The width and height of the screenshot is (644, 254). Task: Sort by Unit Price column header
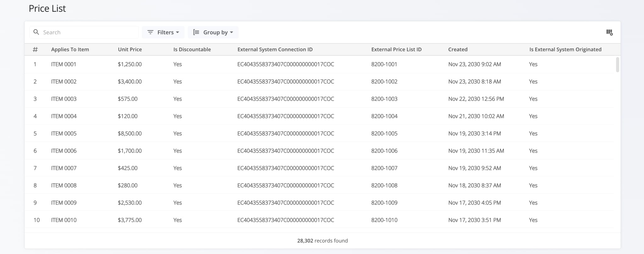(x=130, y=49)
